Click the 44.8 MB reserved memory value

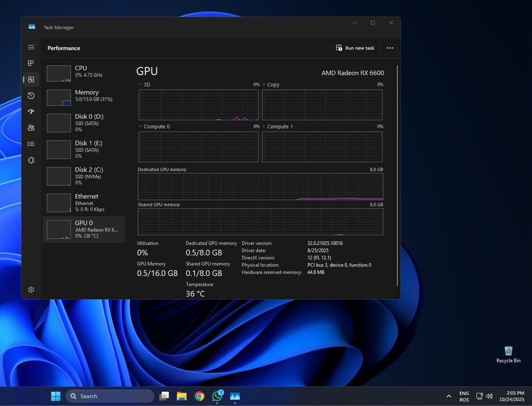point(316,272)
